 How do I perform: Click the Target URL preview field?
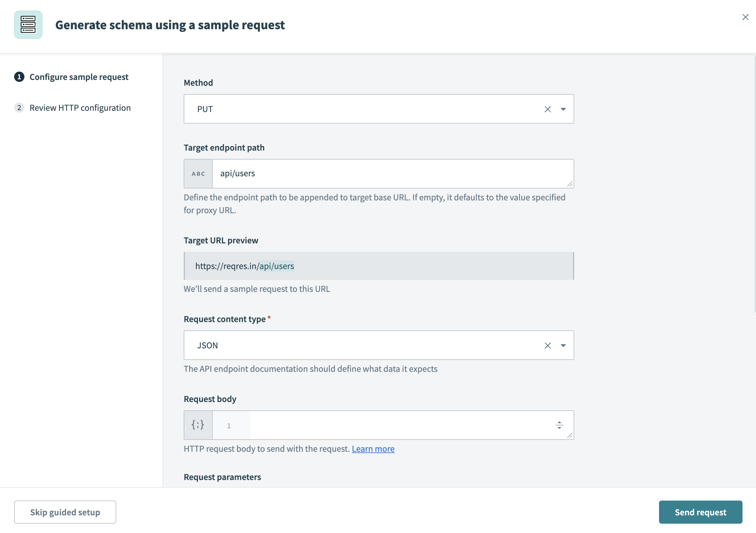pos(379,266)
